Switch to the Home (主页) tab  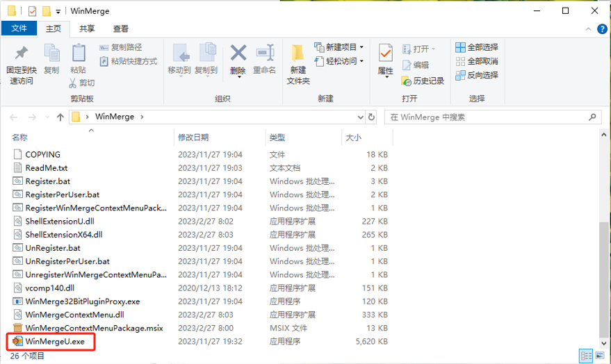click(54, 28)
